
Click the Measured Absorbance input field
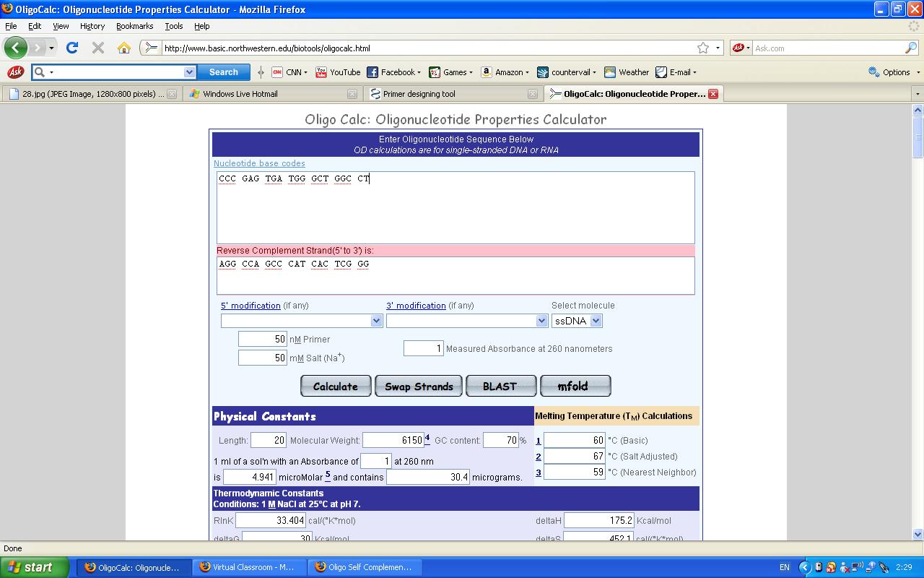(423, 348)
